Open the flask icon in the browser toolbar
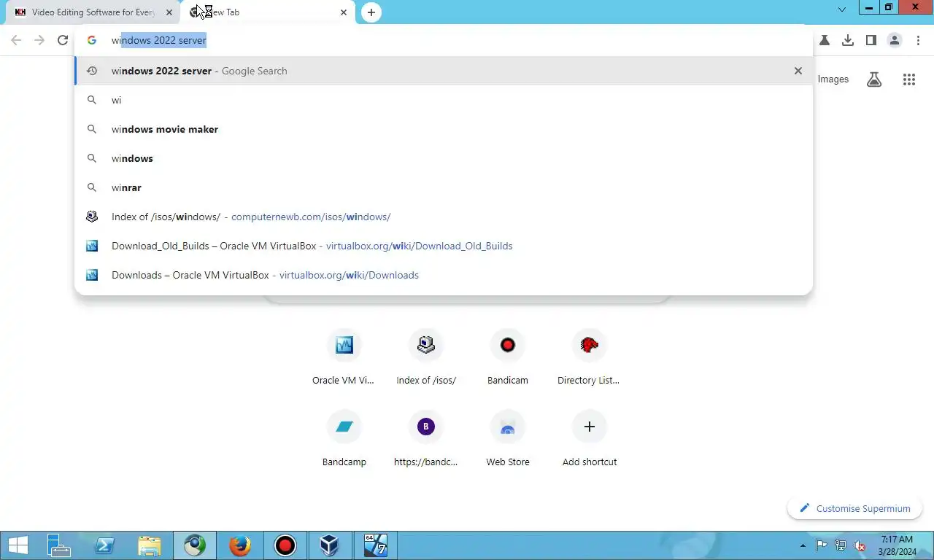This screenshot has width=934, height=560. (825, 41)
